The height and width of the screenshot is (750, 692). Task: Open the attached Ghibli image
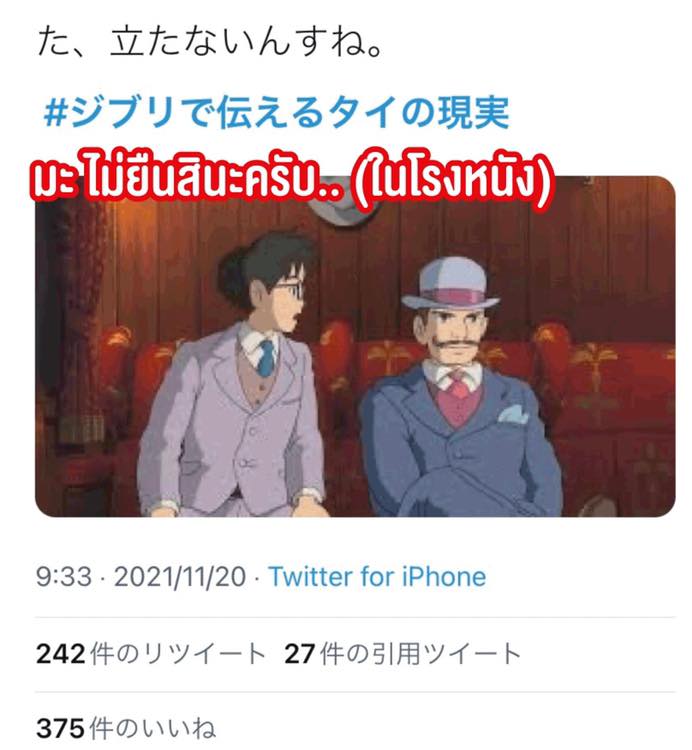(x=355, y=346)
